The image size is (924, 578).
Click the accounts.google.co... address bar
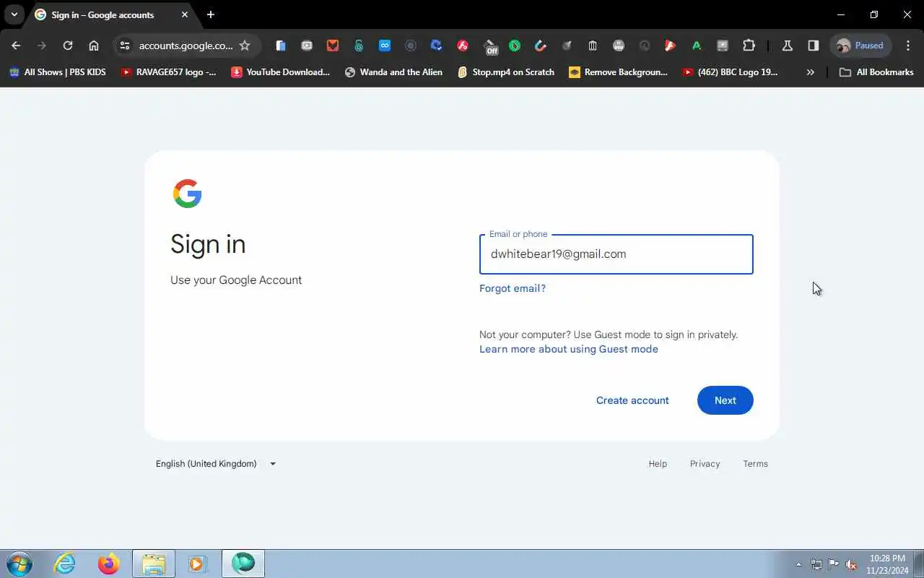[x=186, y=46]
